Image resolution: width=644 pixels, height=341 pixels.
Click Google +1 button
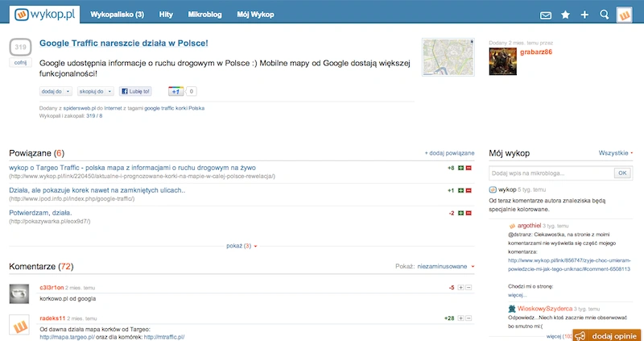175,91
